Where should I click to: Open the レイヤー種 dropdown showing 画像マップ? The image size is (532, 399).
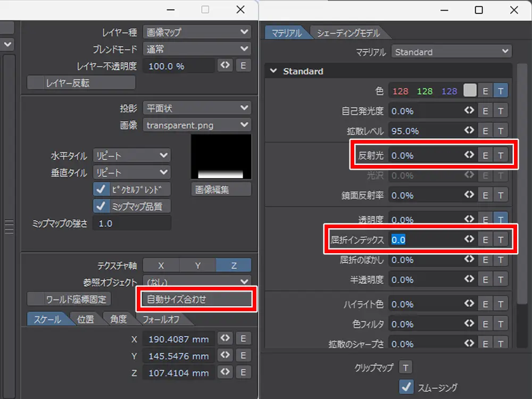(x=197, y=32)
